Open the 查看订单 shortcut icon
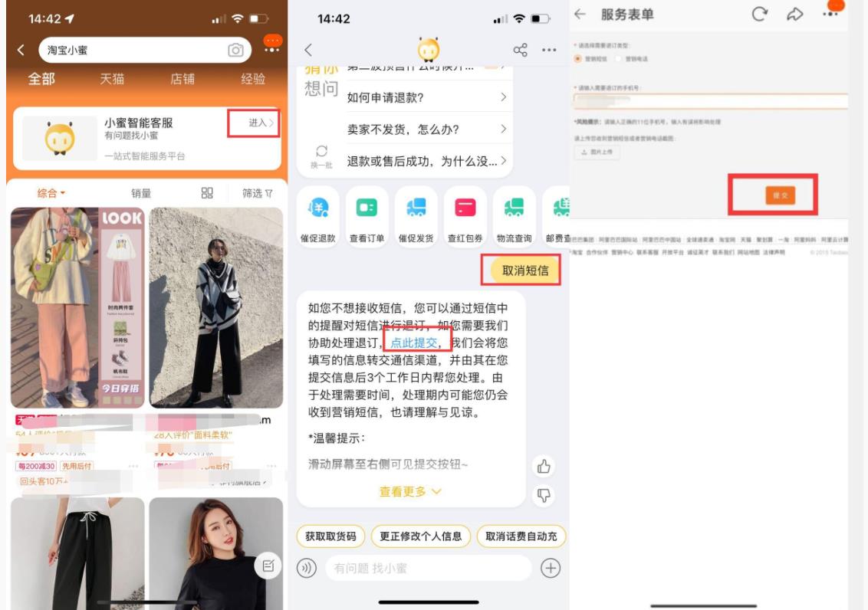This screenshot has width=868, height=610. point(367,208)
